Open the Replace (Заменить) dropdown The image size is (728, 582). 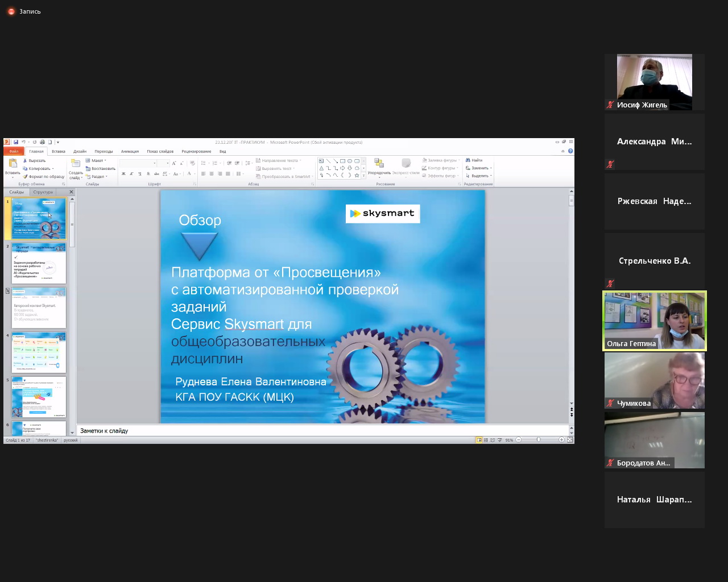point(479,168)
